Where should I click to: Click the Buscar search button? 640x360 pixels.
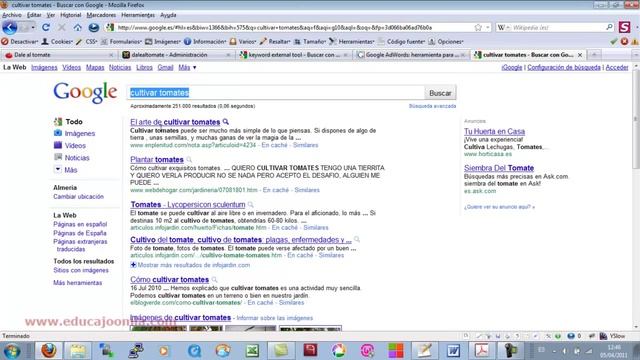tap(440, 93)
